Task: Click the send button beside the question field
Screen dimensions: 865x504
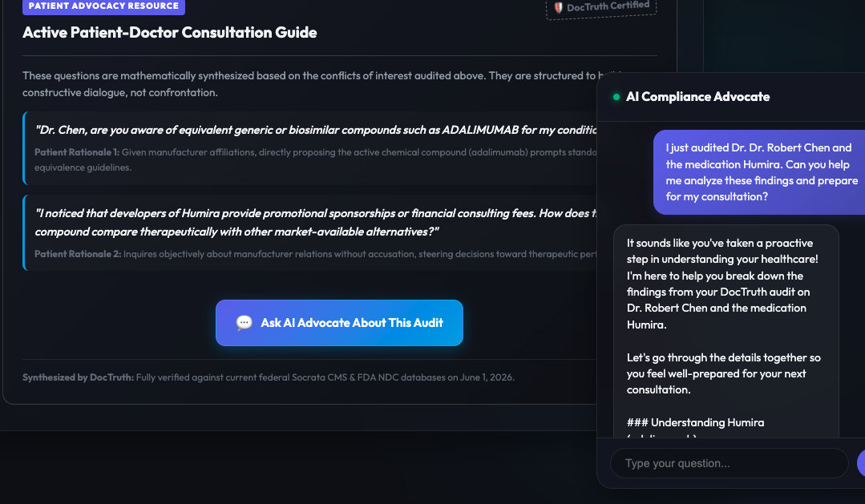Action: pos(860,463)
